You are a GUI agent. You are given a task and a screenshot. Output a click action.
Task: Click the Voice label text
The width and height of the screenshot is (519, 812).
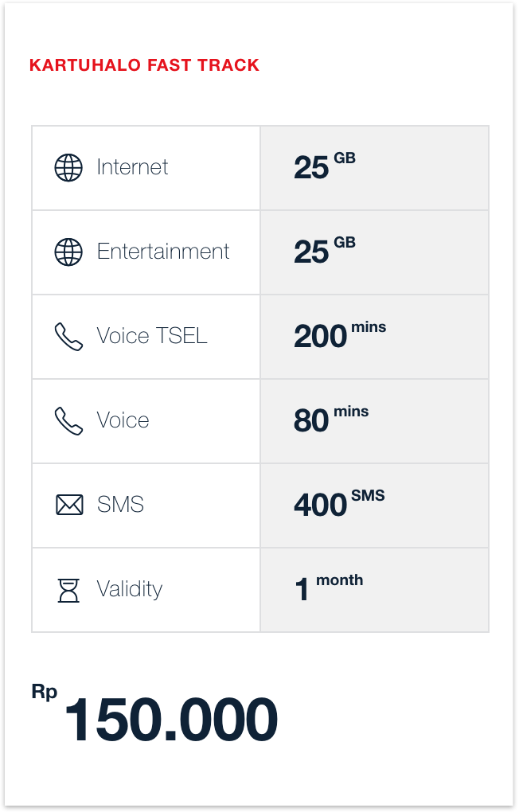[x=123, y=420]
